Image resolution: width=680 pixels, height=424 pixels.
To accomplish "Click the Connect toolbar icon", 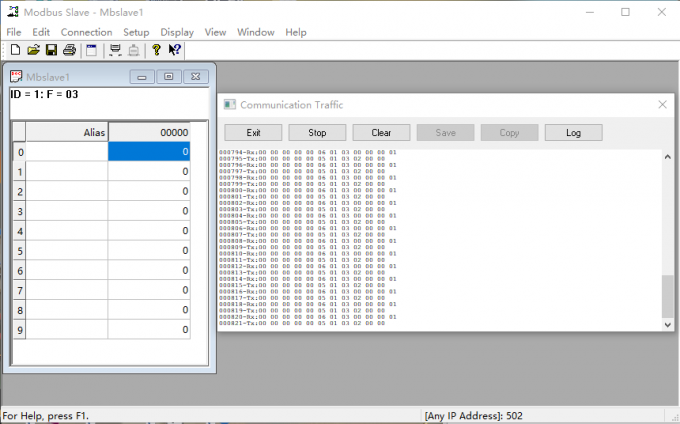I will [115, 50].
